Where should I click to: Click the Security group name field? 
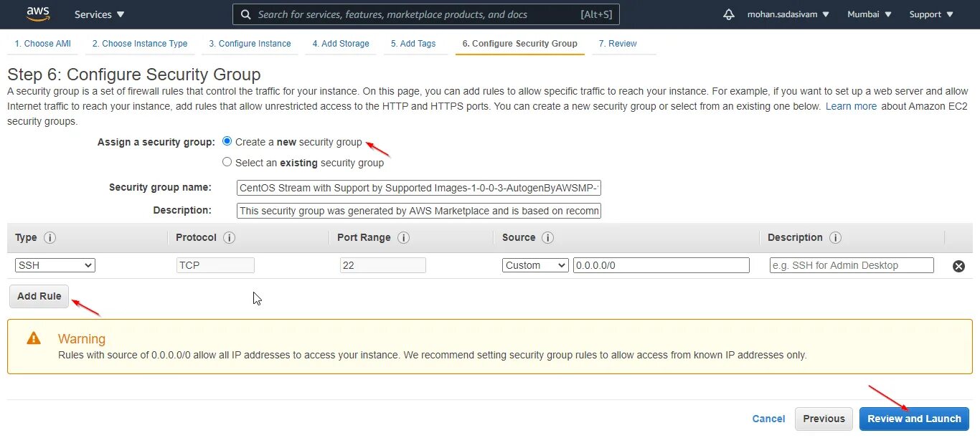pos(419,188)
